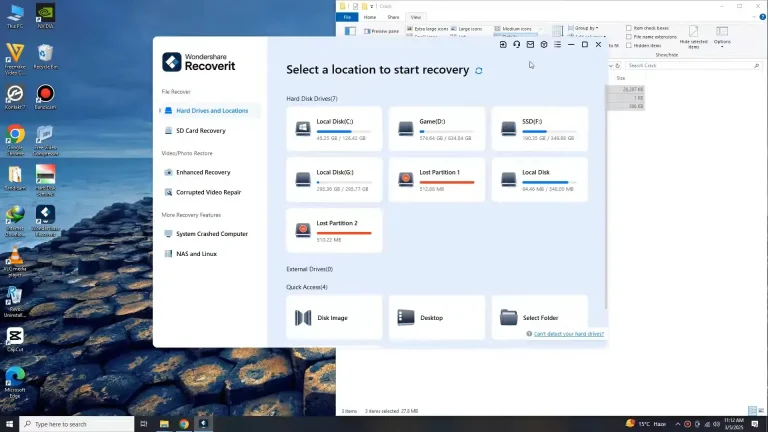The image size is (768, 432).
Task: Open Disk Image in Quick Access
Action: pos(335,317)
